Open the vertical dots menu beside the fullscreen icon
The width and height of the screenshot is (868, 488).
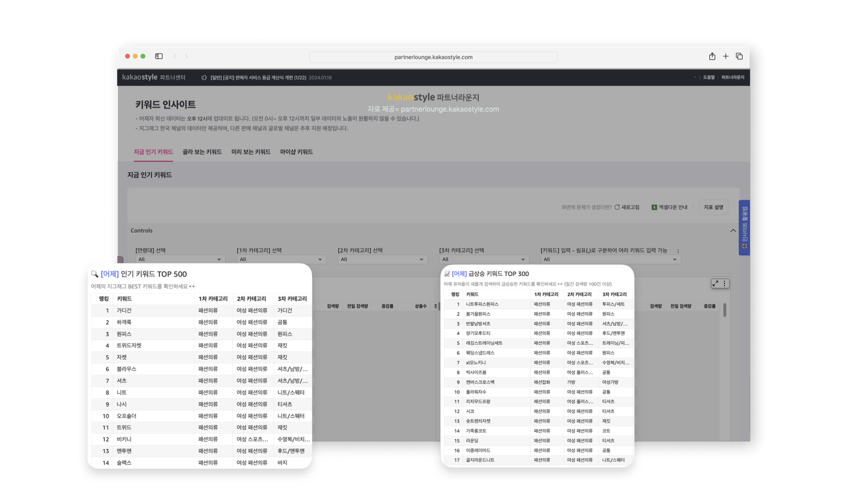click(x=724, y=284)
